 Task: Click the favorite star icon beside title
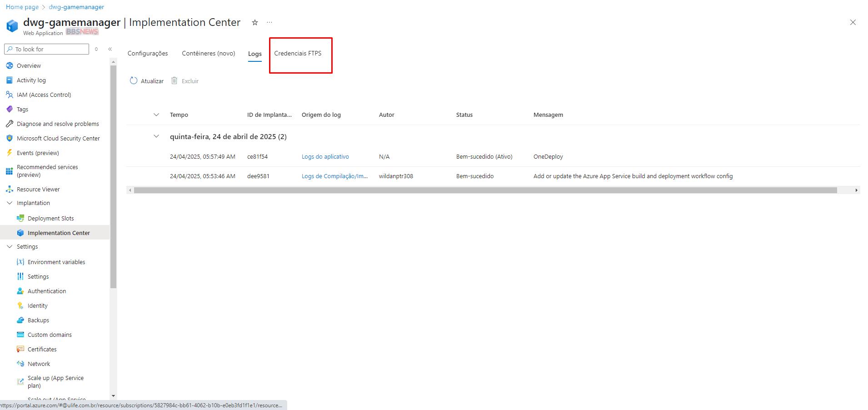tap(255, 23)
